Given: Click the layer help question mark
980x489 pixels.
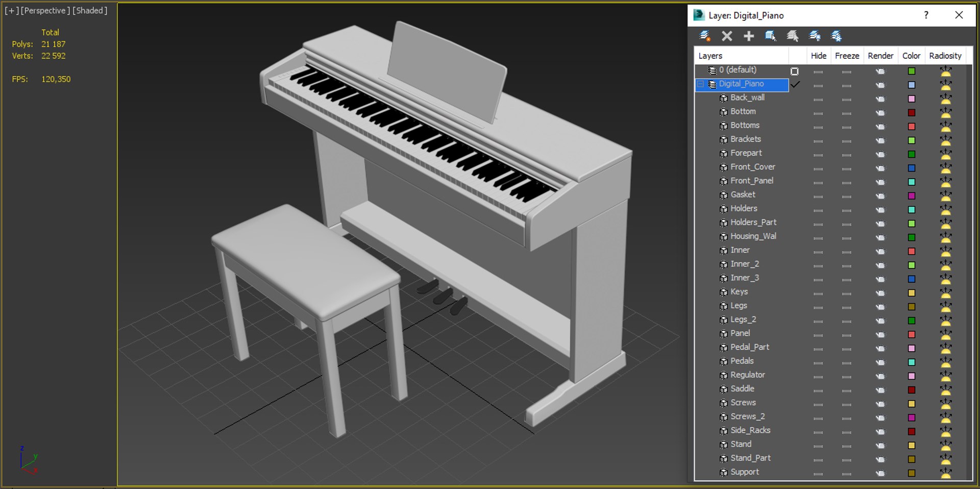Looking at the screenshot, I should coord(926,15).
